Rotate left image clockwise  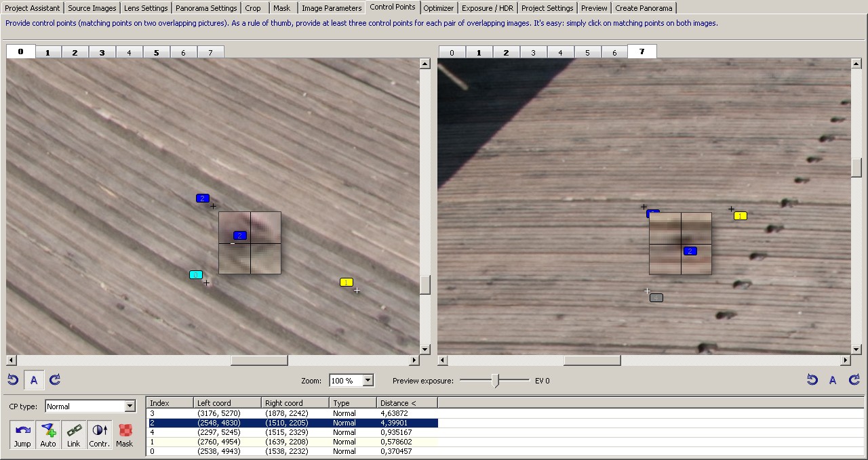click(x=55, y=380)
